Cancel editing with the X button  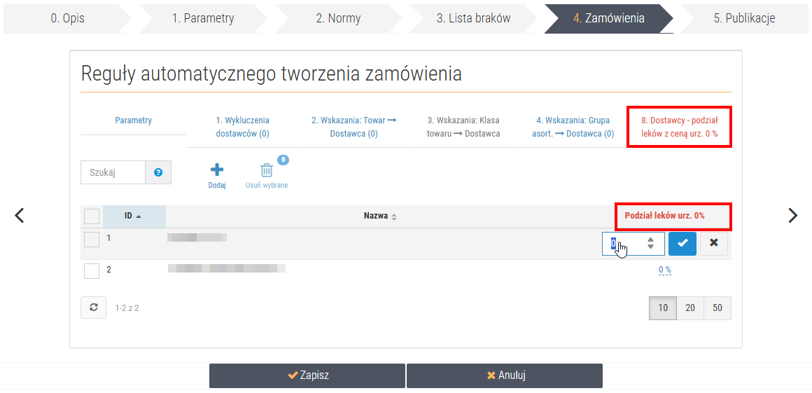(x=714, y=243)
